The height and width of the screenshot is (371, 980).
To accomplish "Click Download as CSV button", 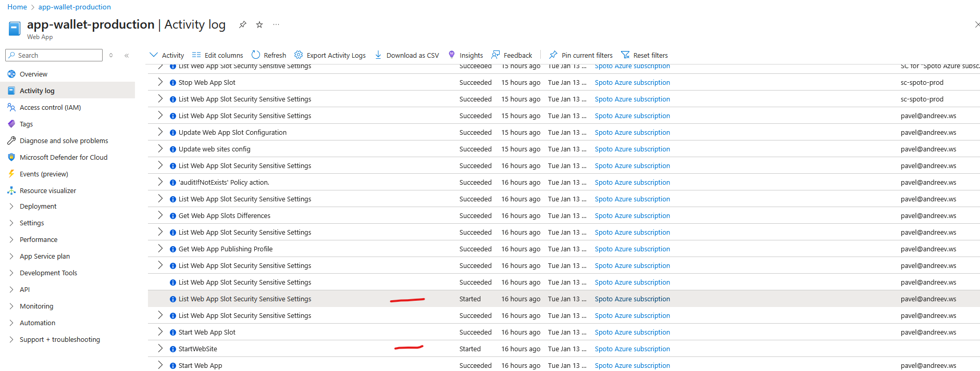I will tap(407, 55).
